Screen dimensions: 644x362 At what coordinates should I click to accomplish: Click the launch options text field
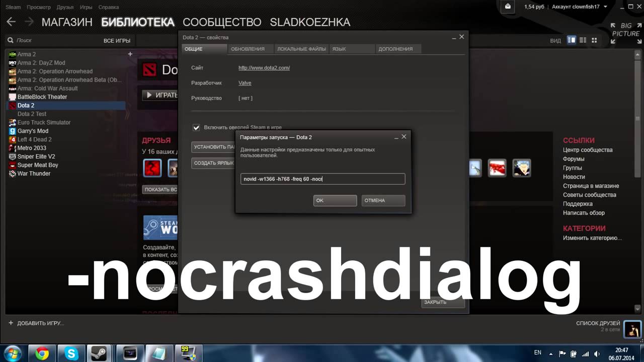323,179
